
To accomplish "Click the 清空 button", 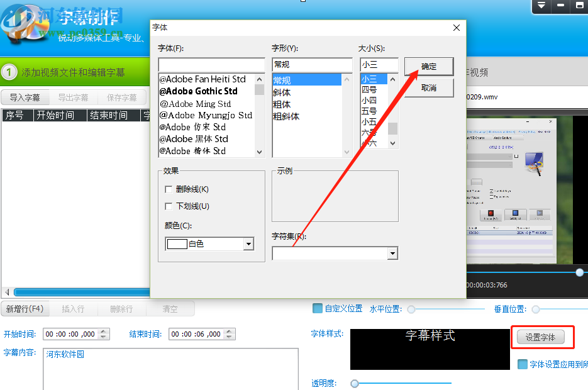I will [170, 309].
